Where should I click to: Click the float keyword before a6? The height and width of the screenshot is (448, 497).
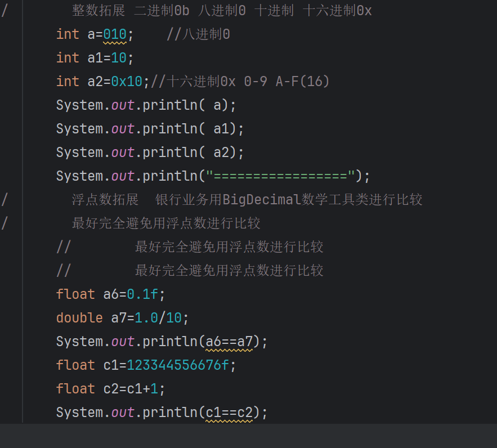click(75, 294)
